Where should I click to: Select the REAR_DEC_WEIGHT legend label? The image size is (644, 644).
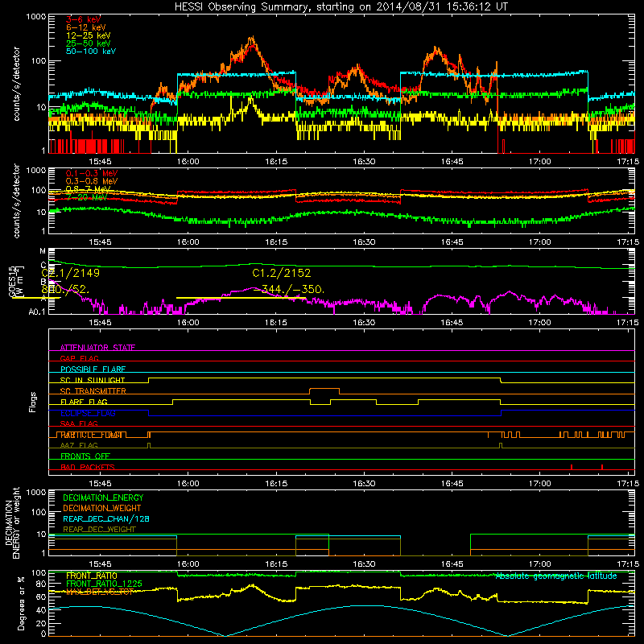tap(99, 530)
